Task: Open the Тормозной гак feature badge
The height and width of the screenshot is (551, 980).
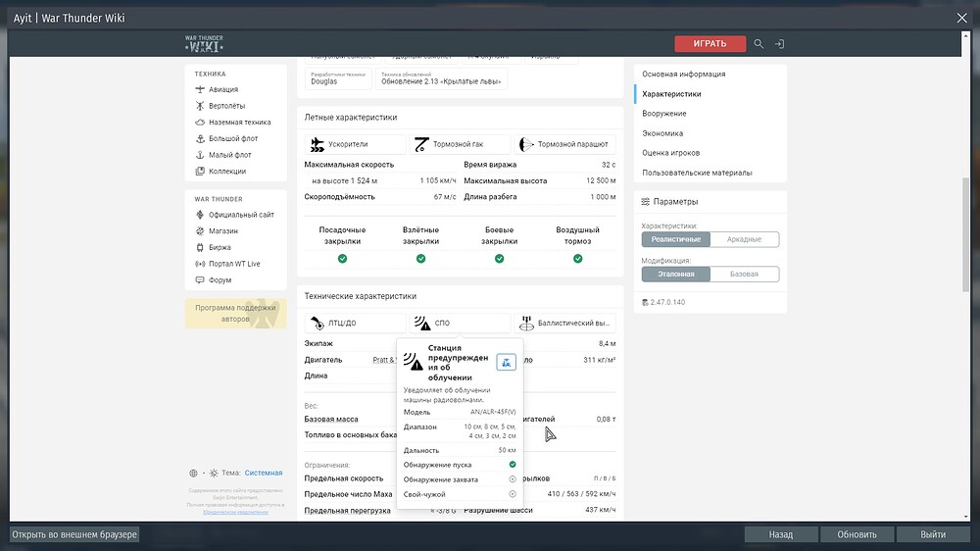Action: pyautogui.click(x=460, y=144)
